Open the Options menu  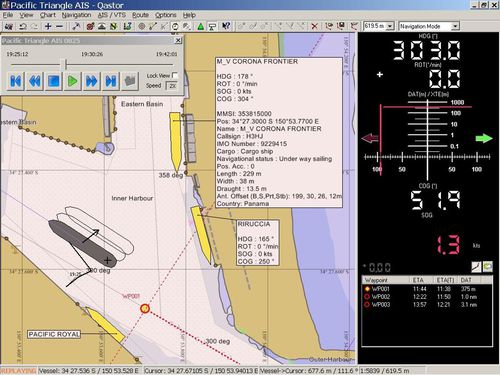pyautogui.click(x=166, y=15)
